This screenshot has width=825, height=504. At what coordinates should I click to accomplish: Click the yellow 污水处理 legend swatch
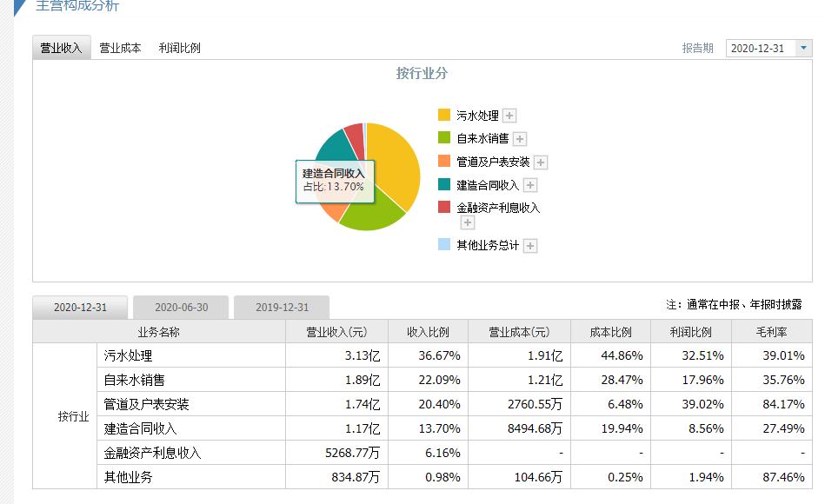(x=444, y=116)
